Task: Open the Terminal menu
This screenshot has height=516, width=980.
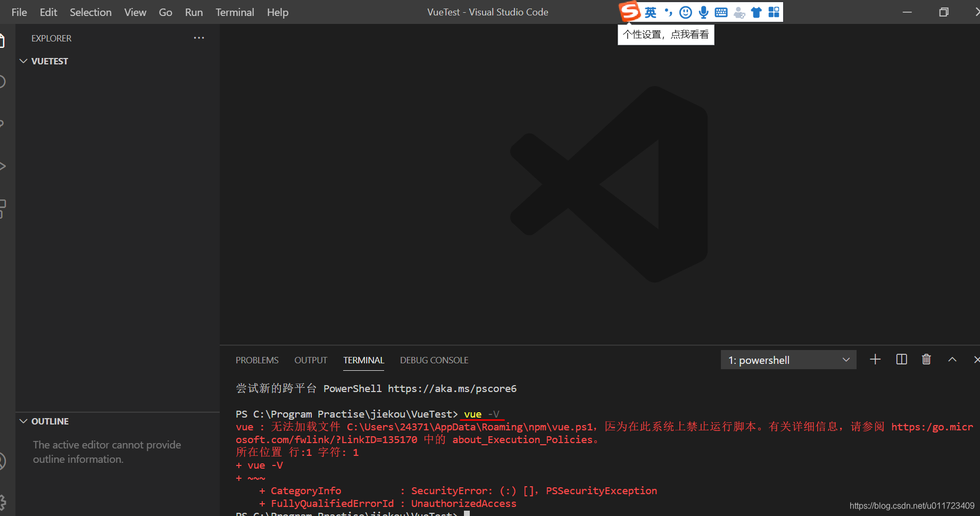Action: tap(235, 12)
